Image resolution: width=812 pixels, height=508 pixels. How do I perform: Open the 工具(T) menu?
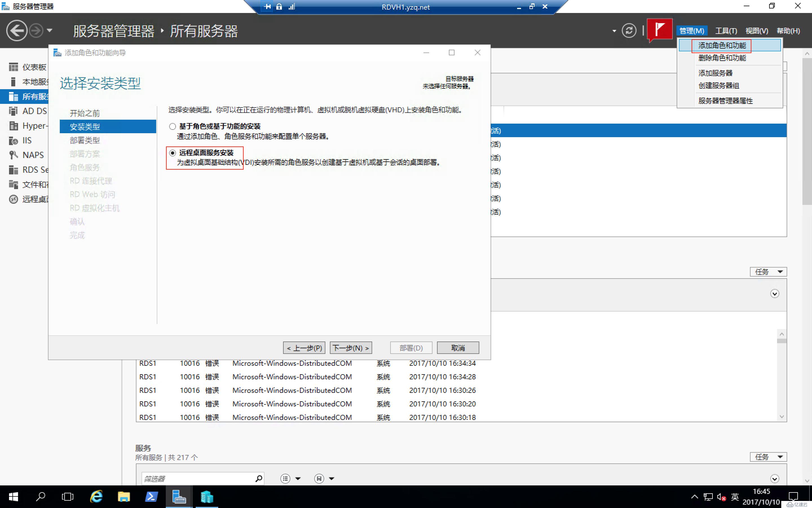(726, 31)
